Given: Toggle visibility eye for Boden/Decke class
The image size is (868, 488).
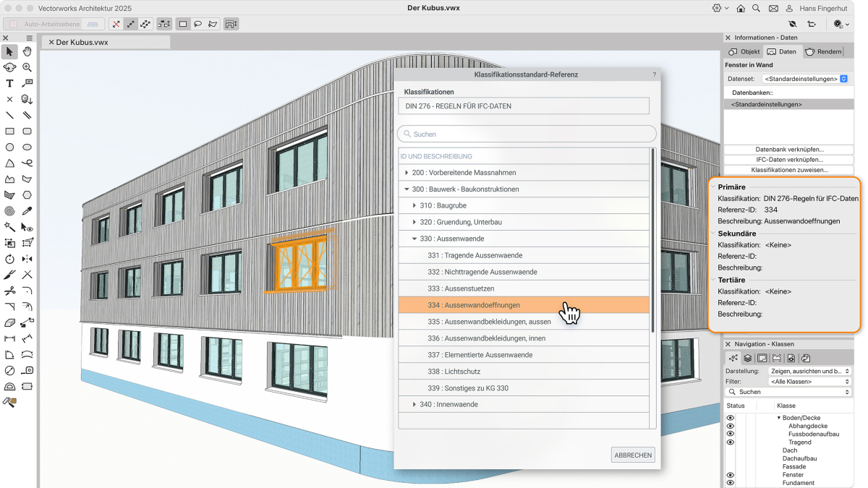Looking at the screenshot, I should [x=731, y=418].
